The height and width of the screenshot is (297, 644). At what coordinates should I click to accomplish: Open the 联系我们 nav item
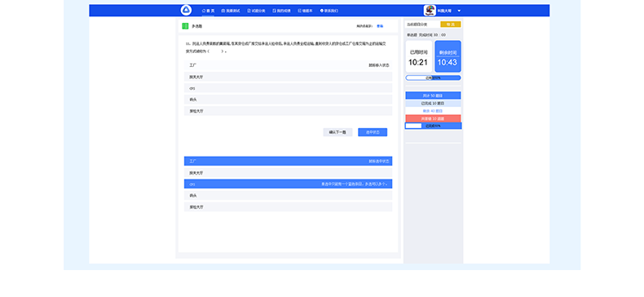(x=329, y=11)
